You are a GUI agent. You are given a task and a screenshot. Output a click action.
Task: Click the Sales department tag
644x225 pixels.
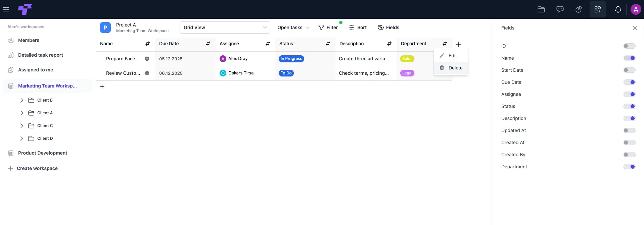click(x=407, y=59)
